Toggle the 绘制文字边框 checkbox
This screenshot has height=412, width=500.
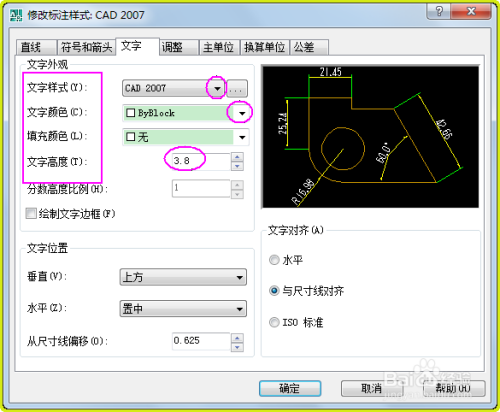(x=31, y=213)
